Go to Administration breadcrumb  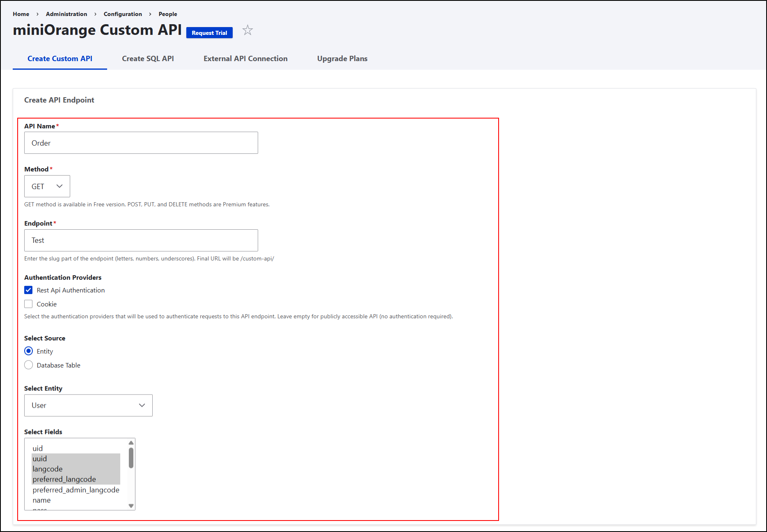(66, 14)
